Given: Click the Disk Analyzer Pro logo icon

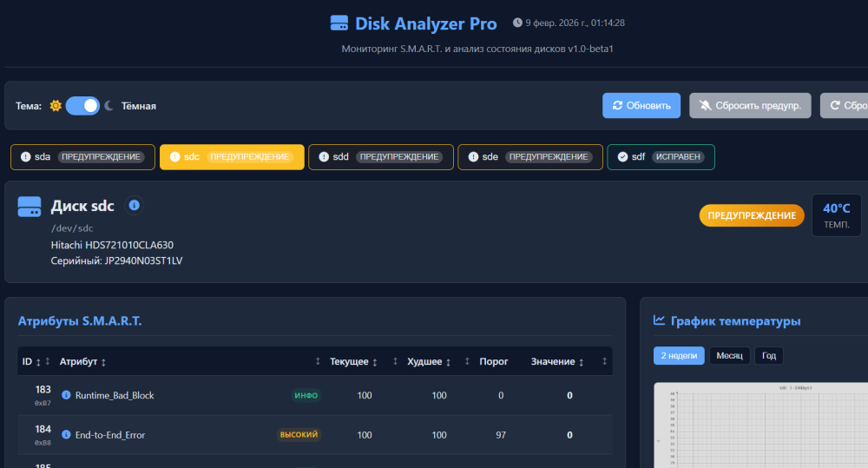Looking at the screenshot, I should [x=339, y=23].
